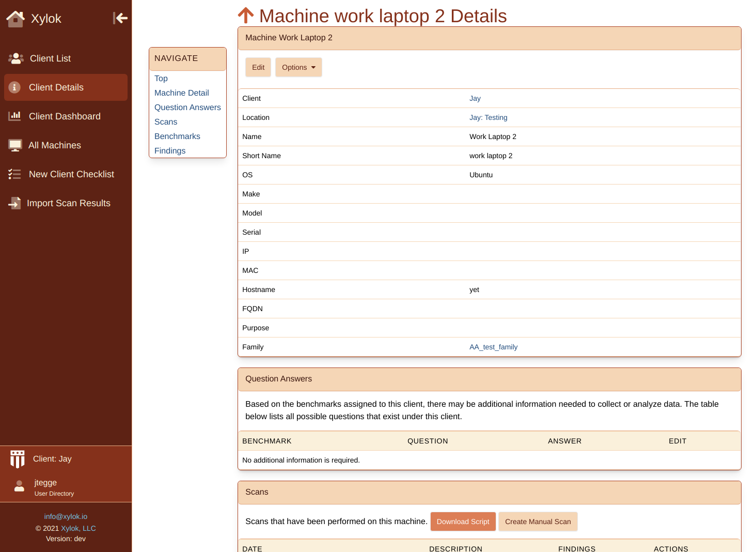The image size is (756, 552).
Task: Click the Xylok brand name
Action: 46,19
